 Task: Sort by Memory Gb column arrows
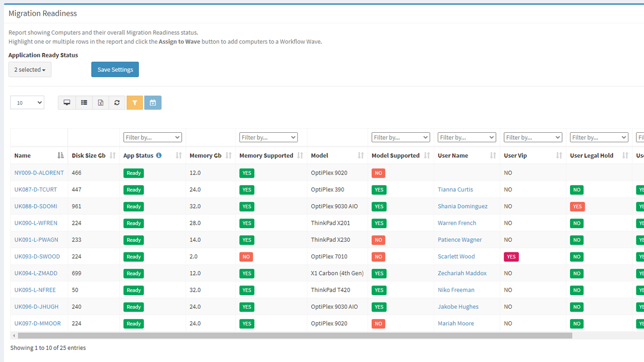point(229,155)
